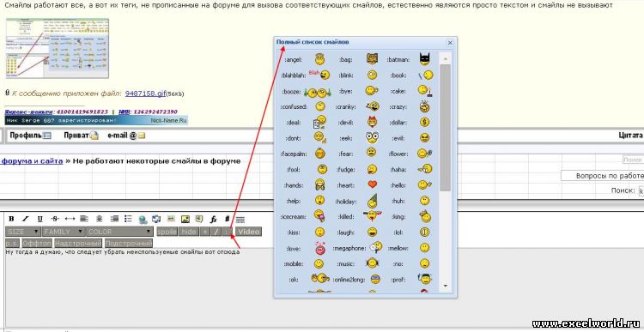Apply italic formatting icon
This screenshot has height=332, width=644.
pyautogui.click(x=26, y=219)
